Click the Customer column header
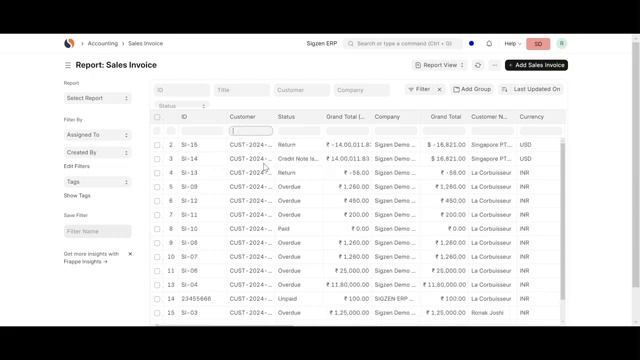640x360 pixels. (x=242, y=117)
